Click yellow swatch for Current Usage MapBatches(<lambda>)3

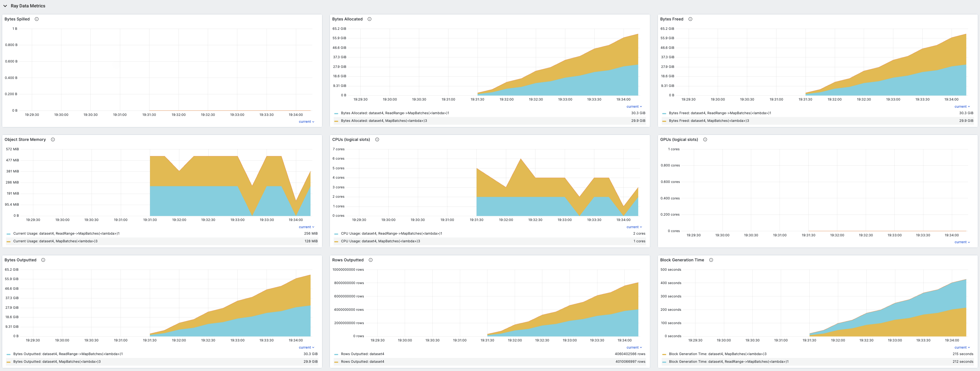(x=8, y=241)
